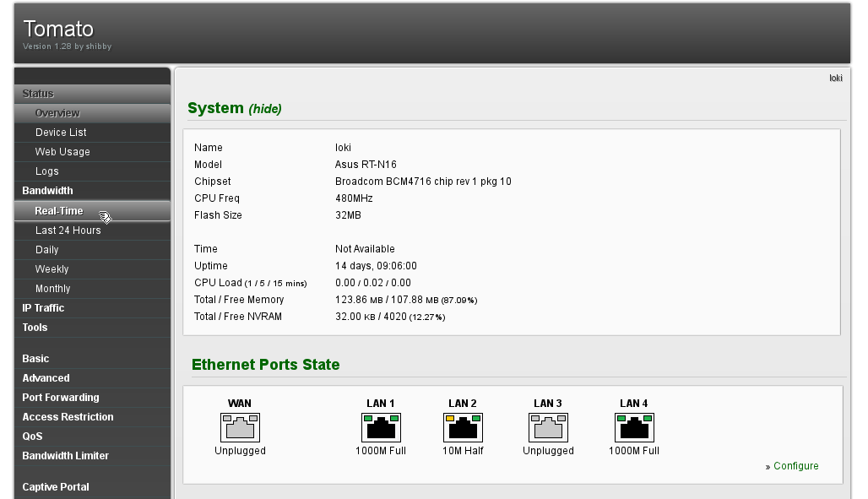Click the 'Ethernet Ports State' heading
Viewport: 868px width, 499px height.
tap(266, 365)
